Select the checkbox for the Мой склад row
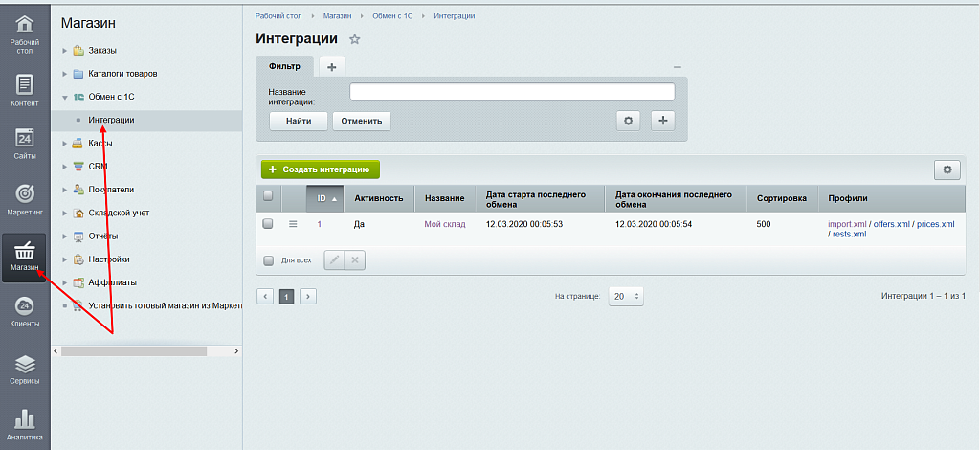 click(x=268, y=224)
